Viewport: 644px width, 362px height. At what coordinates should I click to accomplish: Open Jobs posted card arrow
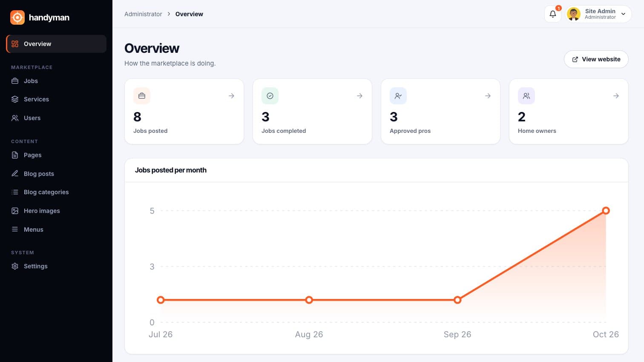click(231, 96)
